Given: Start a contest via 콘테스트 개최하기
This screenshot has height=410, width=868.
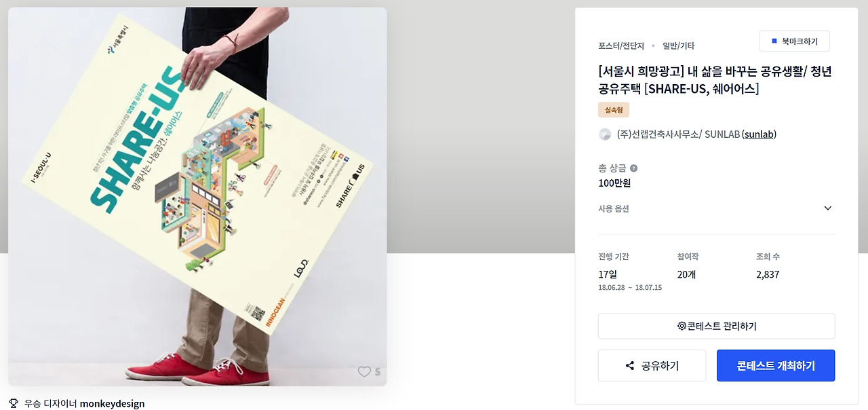Looking at the screenshot, I should point(776,366).
